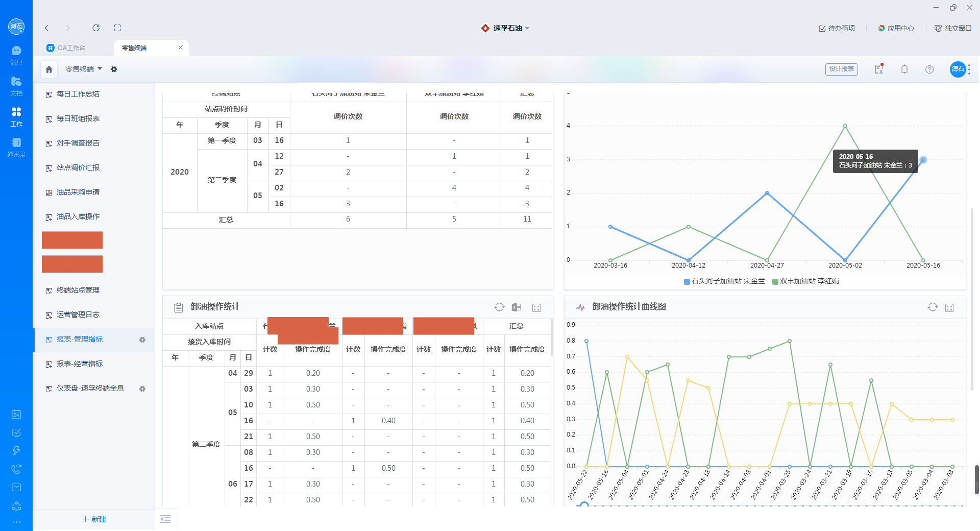Click the 2020-05-16 data point on chart

tap(923, 160)
